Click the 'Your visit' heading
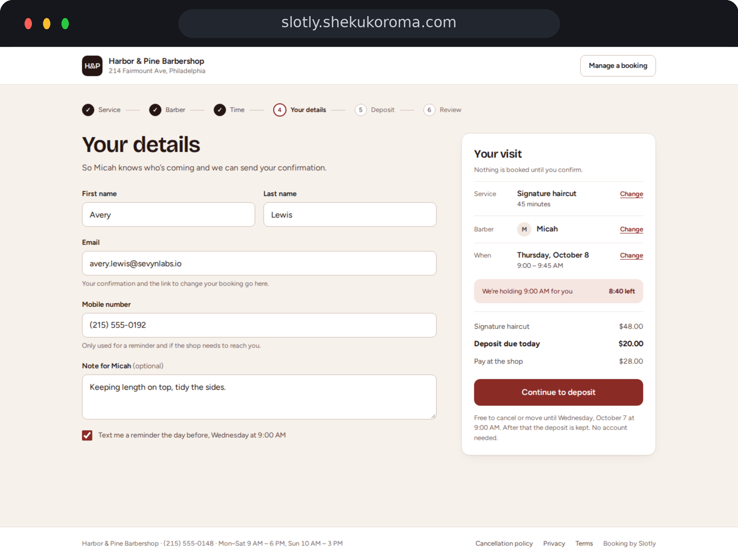 (x=498, y=154)
